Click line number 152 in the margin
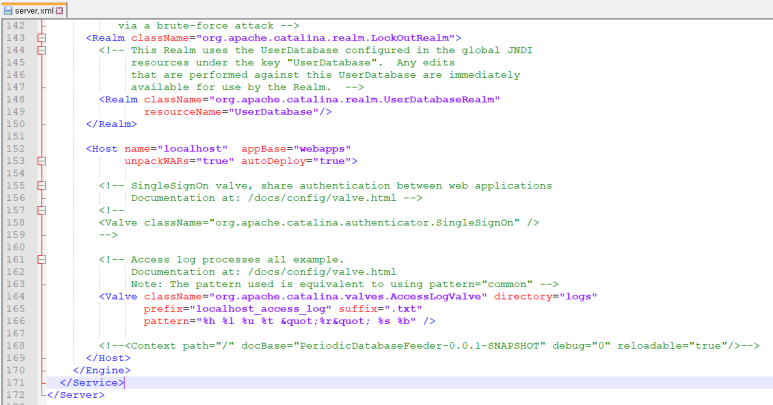 [15, 149]
